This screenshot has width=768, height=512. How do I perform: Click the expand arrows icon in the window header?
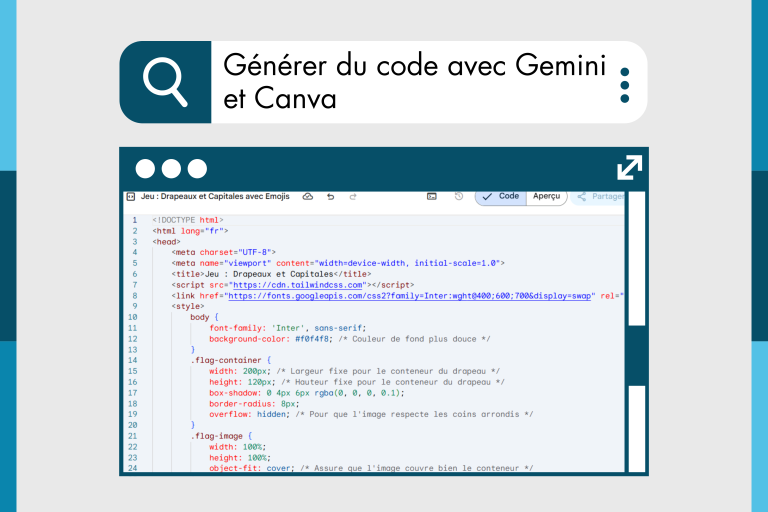[629, 168]
